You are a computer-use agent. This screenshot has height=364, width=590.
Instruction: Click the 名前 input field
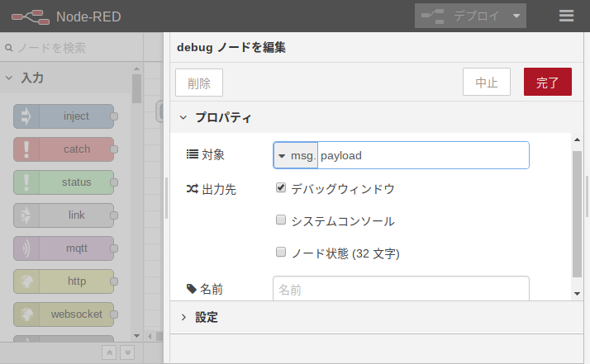coord(401,289)
